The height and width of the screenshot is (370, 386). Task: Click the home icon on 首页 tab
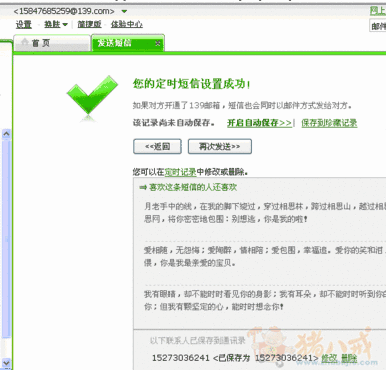[25, 42]
